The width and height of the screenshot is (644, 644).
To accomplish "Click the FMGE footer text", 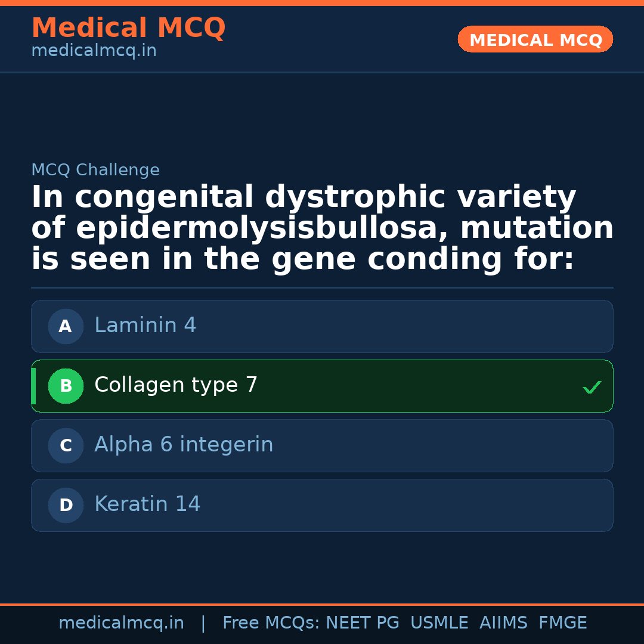I will click(x=563, y=623).
